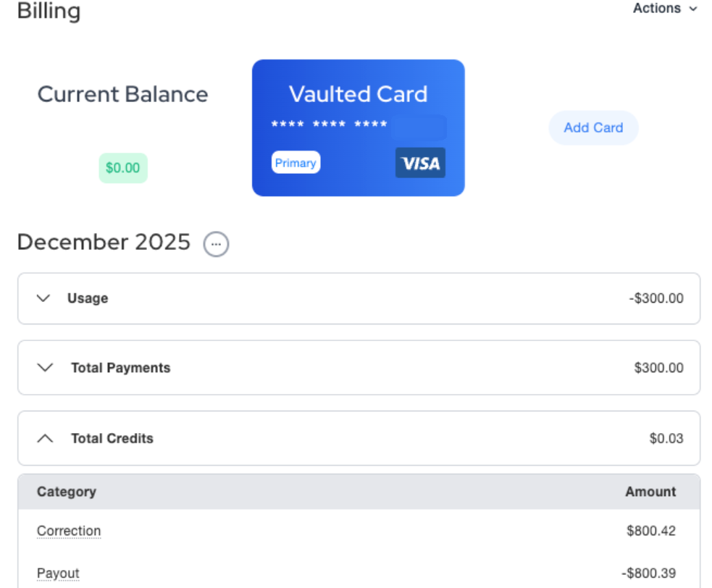Click the Correction category link
This screenshot has width=712, height=588.
click(69, 531)
